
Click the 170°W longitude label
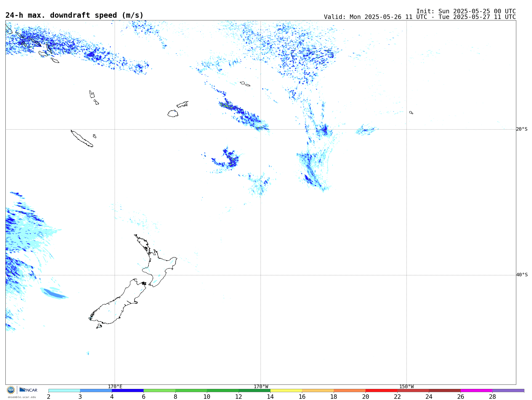click(x=261, y=386)
